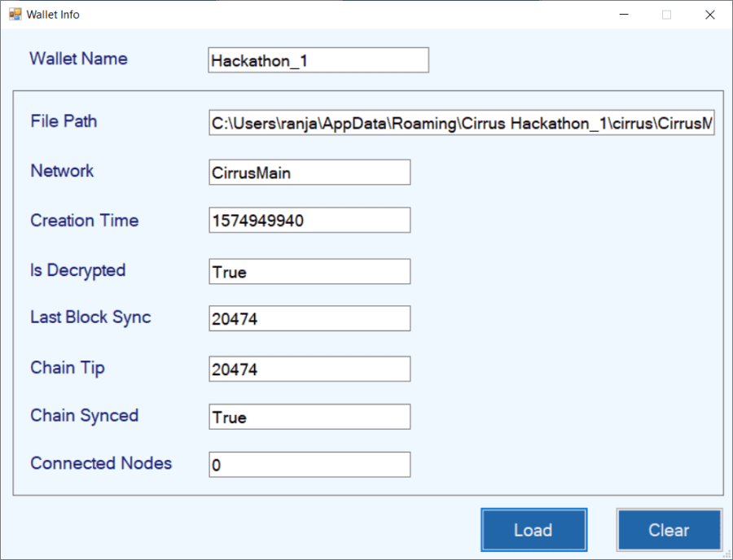The width and height of the screenshot is (733, 560).
Task: Click the resize grip at bottom-right corner
Action: pos(727,554)
